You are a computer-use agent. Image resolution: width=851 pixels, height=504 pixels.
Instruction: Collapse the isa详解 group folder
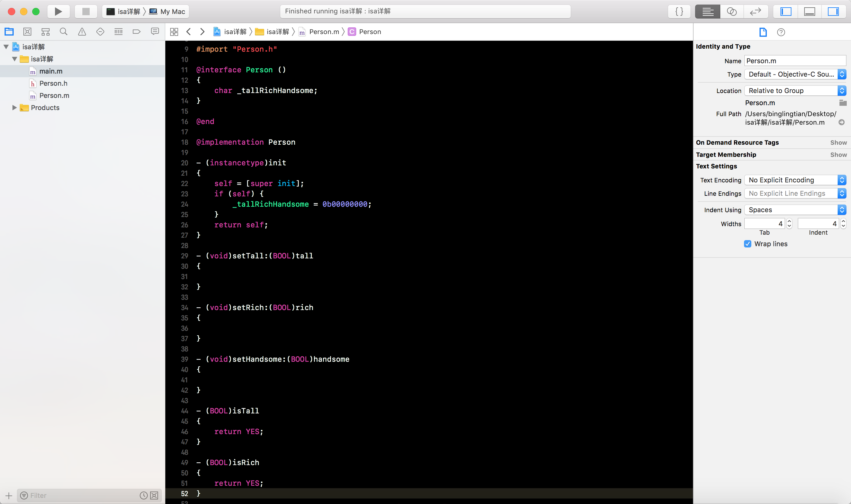[15, 59]
